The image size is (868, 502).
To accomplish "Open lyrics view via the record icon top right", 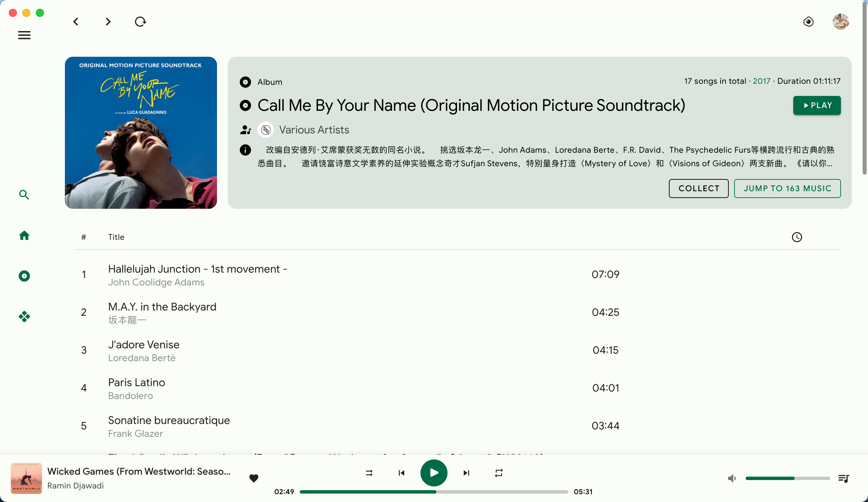I will (809, 22).
